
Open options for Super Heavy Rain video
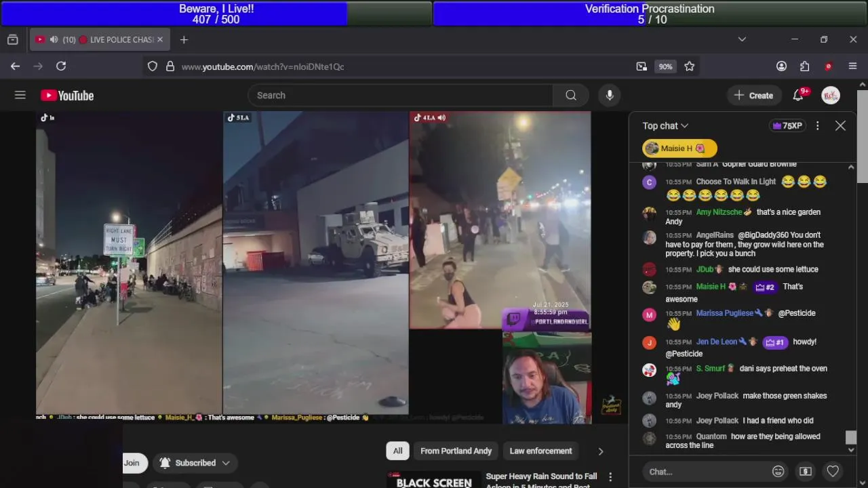pyautogui.click(x=610, y=477)
